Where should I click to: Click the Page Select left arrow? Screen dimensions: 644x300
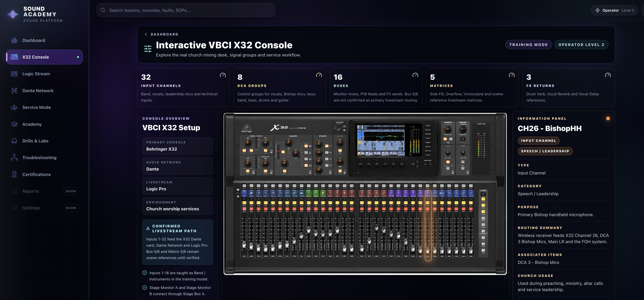(x=425, y=164)
